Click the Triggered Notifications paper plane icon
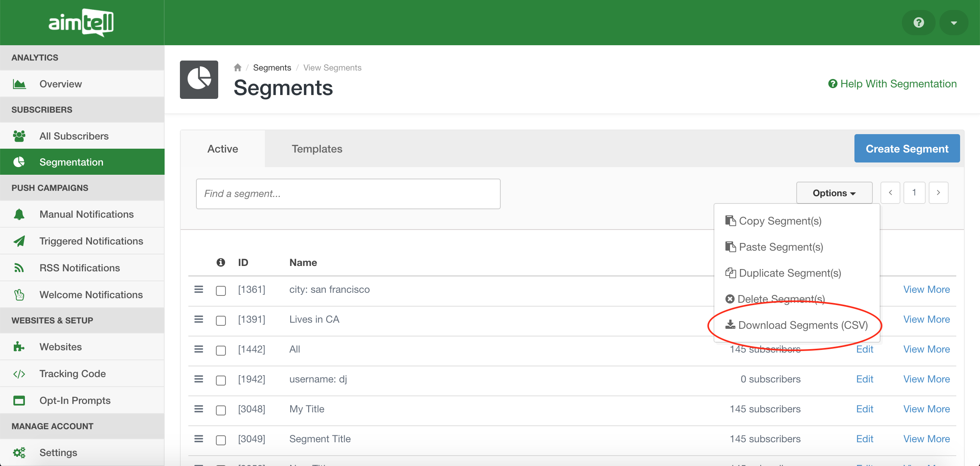This screenshot has width=980, height=466. (x=19, y=241)
